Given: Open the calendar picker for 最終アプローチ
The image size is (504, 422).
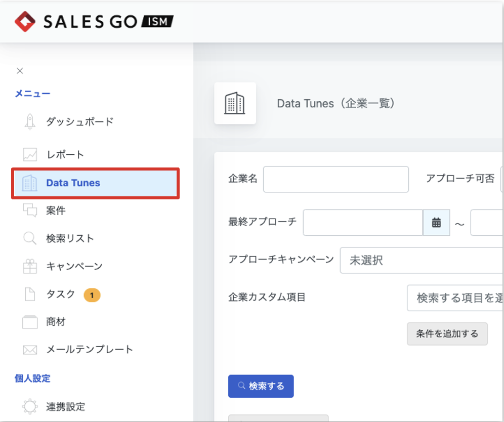Looking at the screenshot, I should coord(436,223).
